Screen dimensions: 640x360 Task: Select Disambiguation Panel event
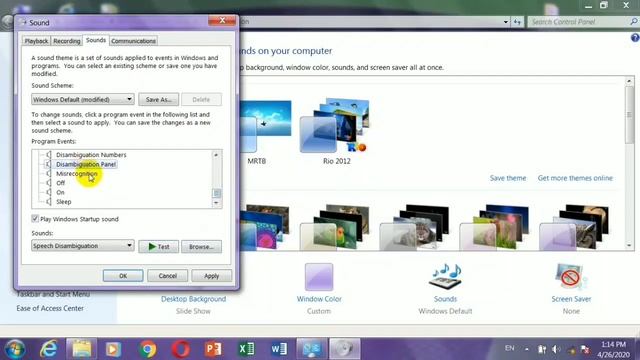click(86, 164)
